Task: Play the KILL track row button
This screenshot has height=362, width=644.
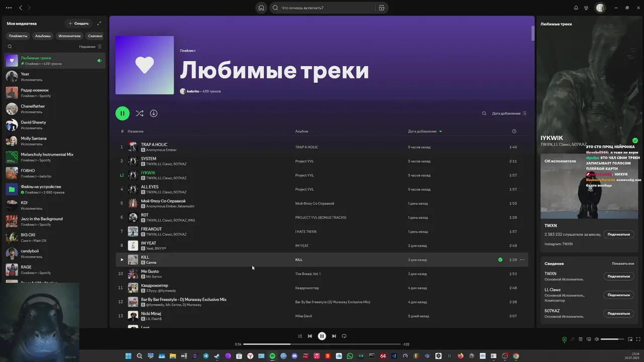Action: (121, 260)
